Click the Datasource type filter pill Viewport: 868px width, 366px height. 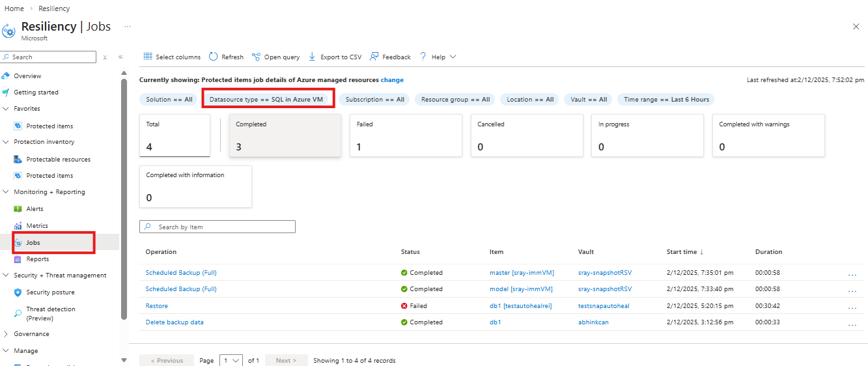coord(266,100)
